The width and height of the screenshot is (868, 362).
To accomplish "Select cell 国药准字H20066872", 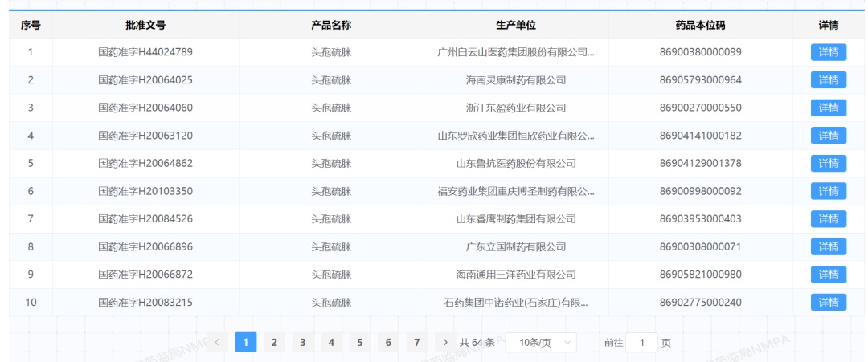I will coord(145,275).
